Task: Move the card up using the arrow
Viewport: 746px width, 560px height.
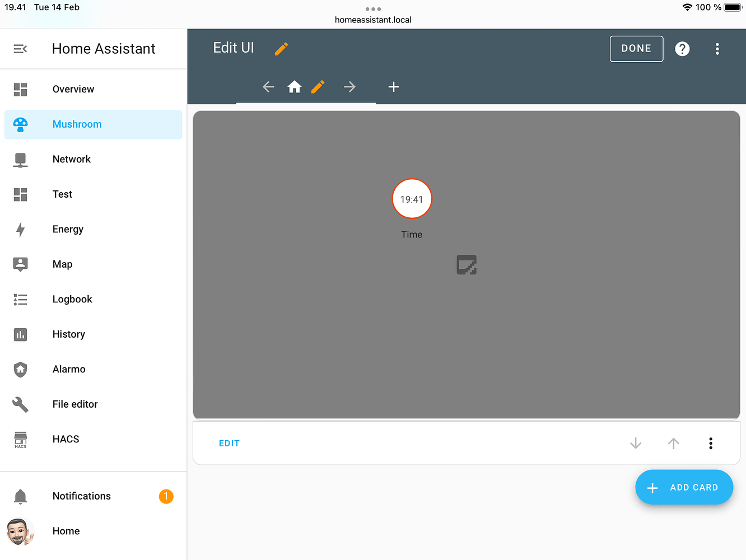Action: click(673, 443)
